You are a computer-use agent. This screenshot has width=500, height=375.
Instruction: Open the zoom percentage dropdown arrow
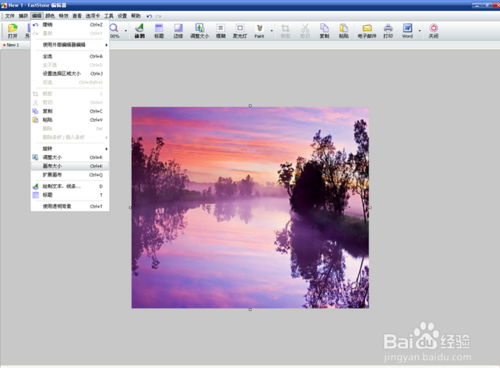click(x=126, y=31)
